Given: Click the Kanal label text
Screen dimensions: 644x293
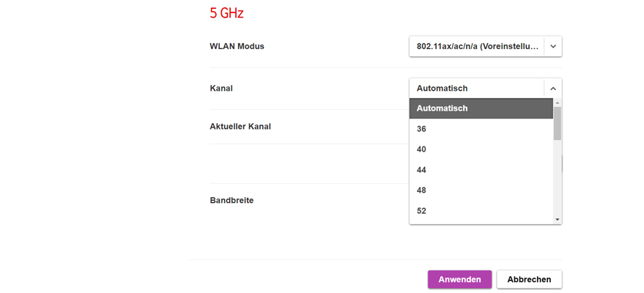Looking at the screenshot, I should (221, 89).
